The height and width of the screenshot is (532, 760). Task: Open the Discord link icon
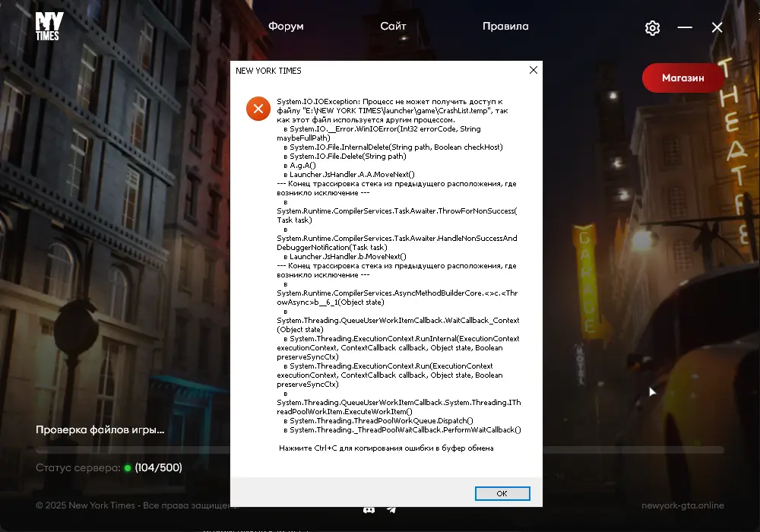(x=369, y=508)
